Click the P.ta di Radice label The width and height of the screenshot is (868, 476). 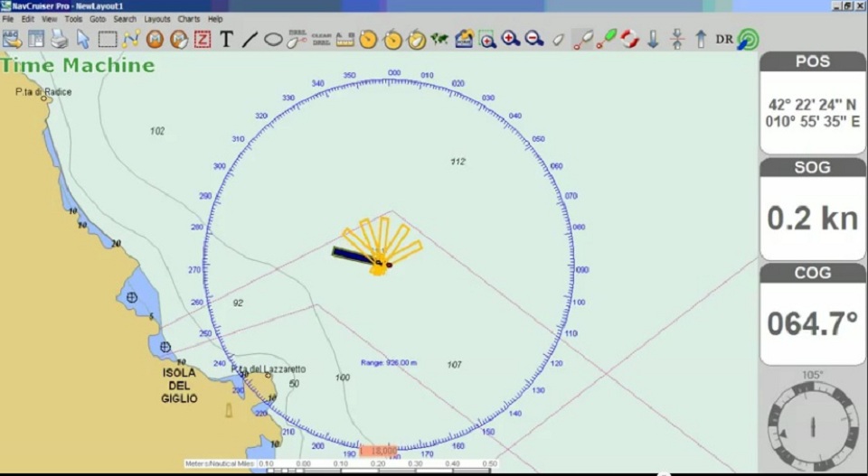[x=43, y=92]
